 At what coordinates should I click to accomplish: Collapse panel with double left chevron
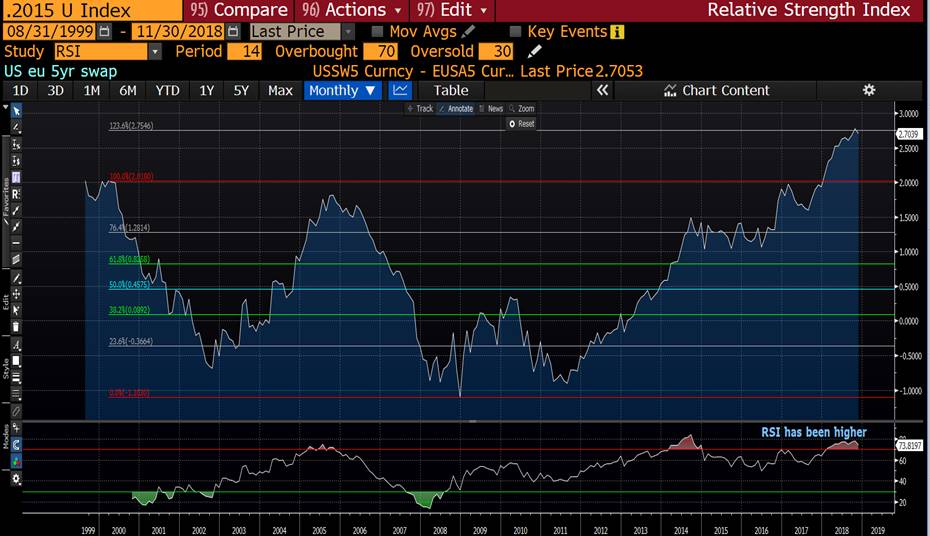point(602,90)
